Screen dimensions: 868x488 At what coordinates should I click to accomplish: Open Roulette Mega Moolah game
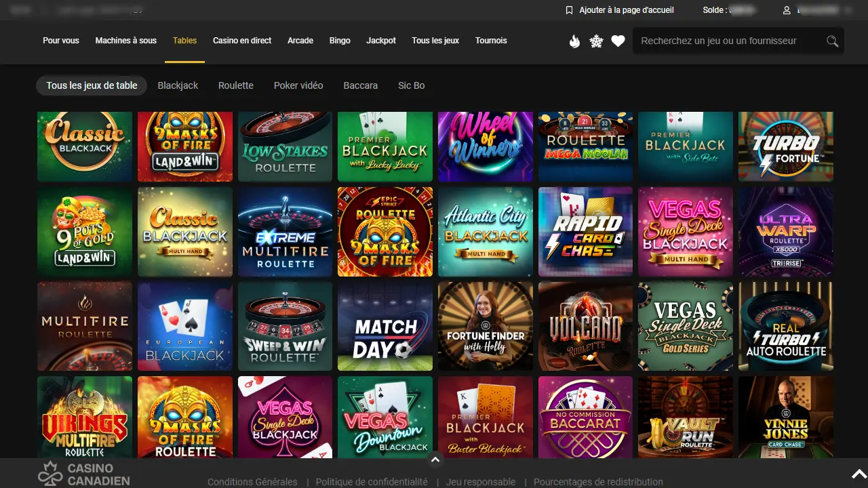point(586,147)
